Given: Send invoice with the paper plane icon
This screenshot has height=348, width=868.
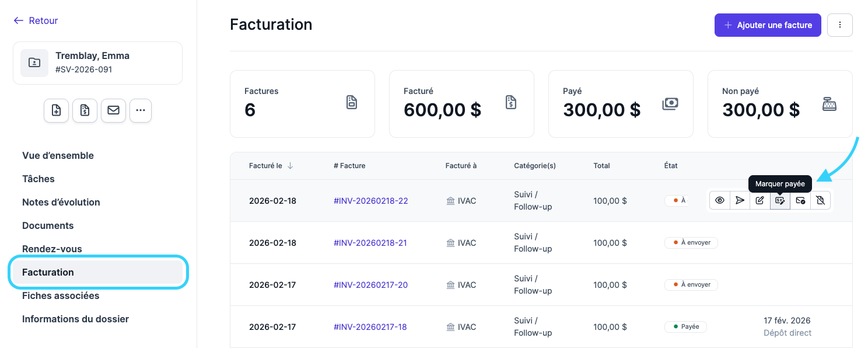Looking at the screenshot, I should click(740, 200).
